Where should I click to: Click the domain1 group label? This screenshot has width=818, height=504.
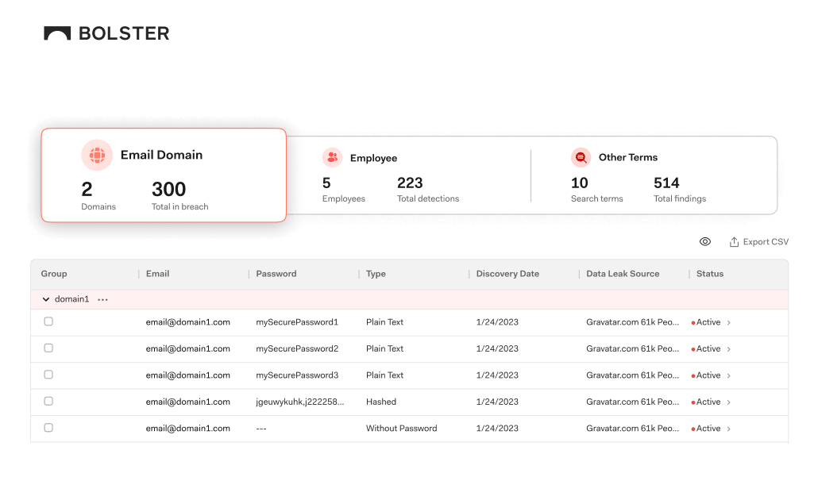72,299
